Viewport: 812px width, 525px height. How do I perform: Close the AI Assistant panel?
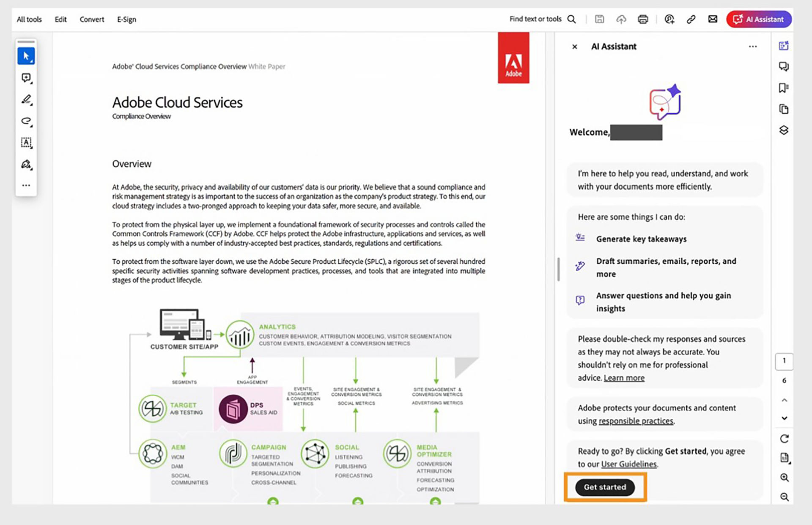click(x=575, y=47)
